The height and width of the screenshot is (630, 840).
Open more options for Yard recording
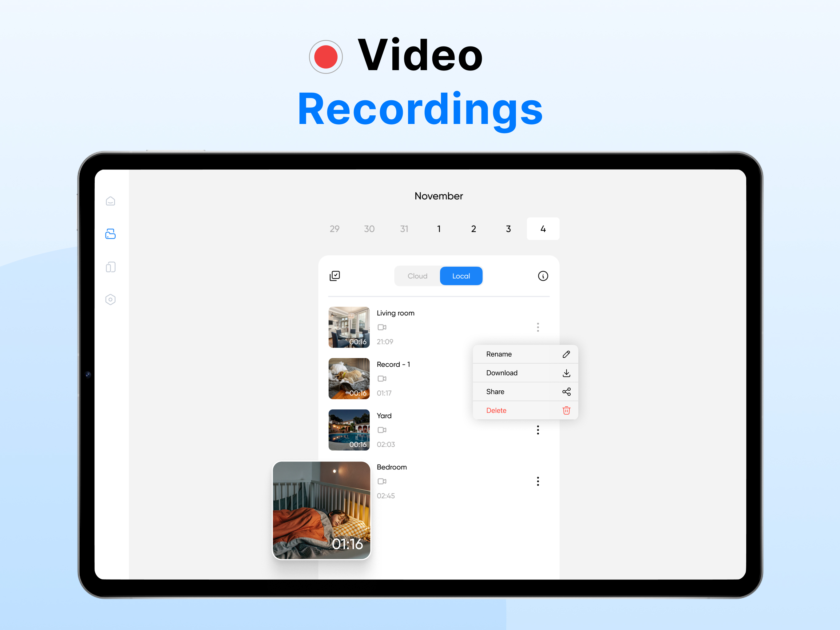pyautogui.click(x=538, y=430)
